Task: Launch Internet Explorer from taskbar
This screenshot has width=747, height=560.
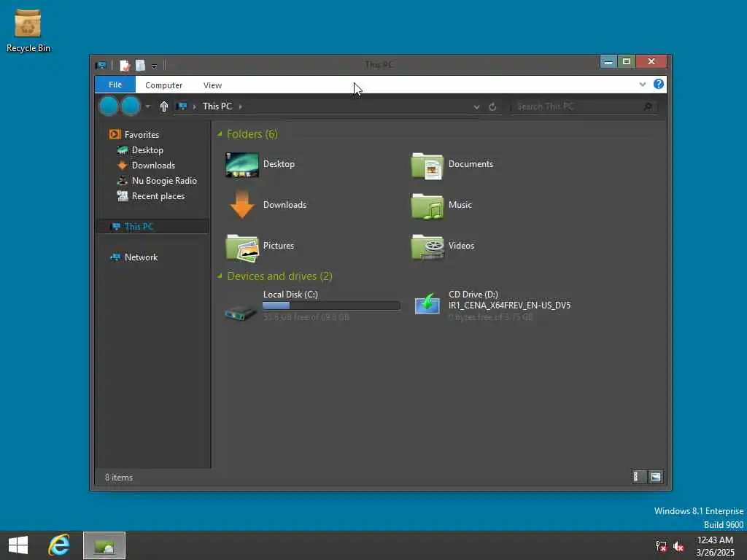Action: point(59,545)
